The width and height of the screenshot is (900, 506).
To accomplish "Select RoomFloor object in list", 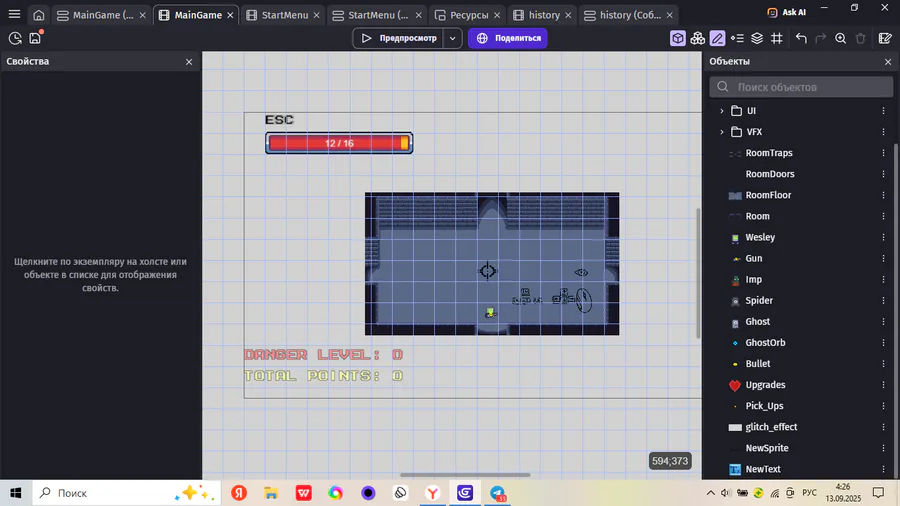I will [x=768, y=195].
